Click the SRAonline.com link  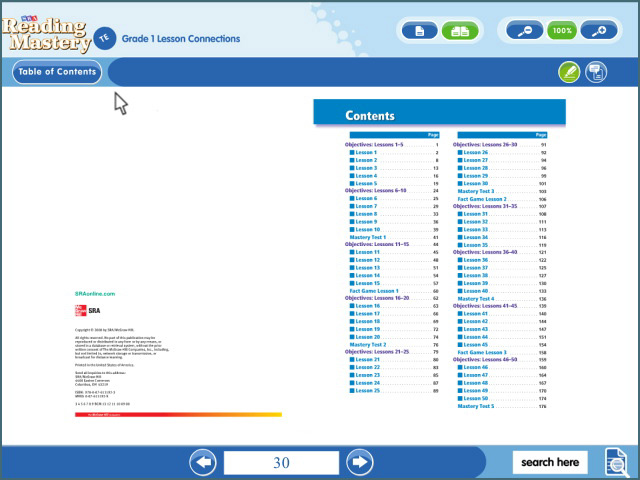pyautogui.click(x=95, y=294)
